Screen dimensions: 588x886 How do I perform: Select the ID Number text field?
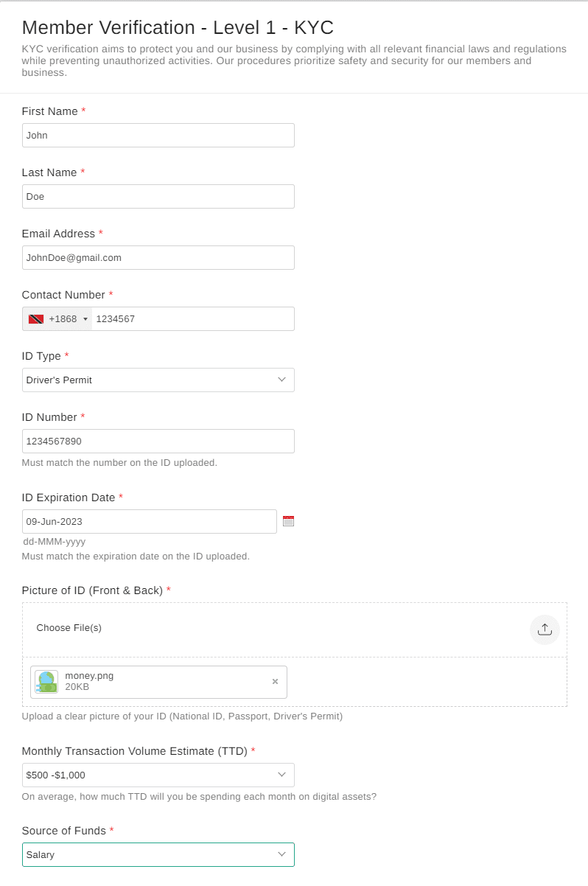158,442
